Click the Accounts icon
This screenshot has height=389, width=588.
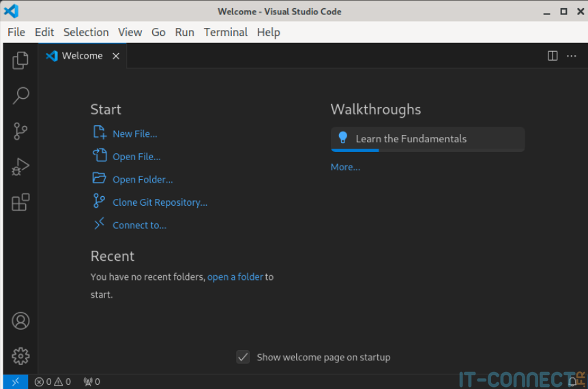(20, 320)
